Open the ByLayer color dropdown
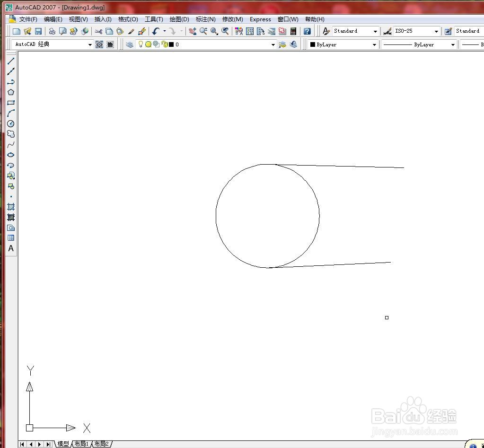Viewport: 484px width, 448px height. 374,45
